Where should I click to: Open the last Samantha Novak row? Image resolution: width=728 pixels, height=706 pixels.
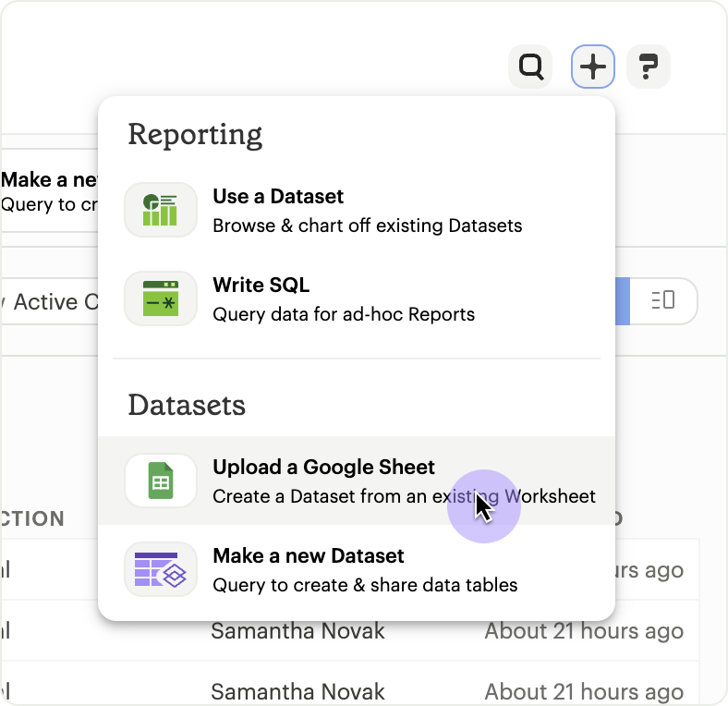click(297, 691)
